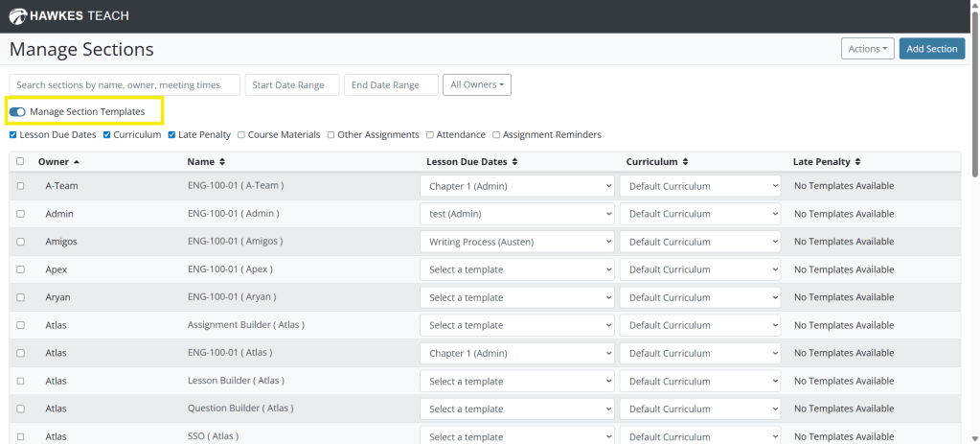Select Assignment Builder row checkbox

click(21, 325)
